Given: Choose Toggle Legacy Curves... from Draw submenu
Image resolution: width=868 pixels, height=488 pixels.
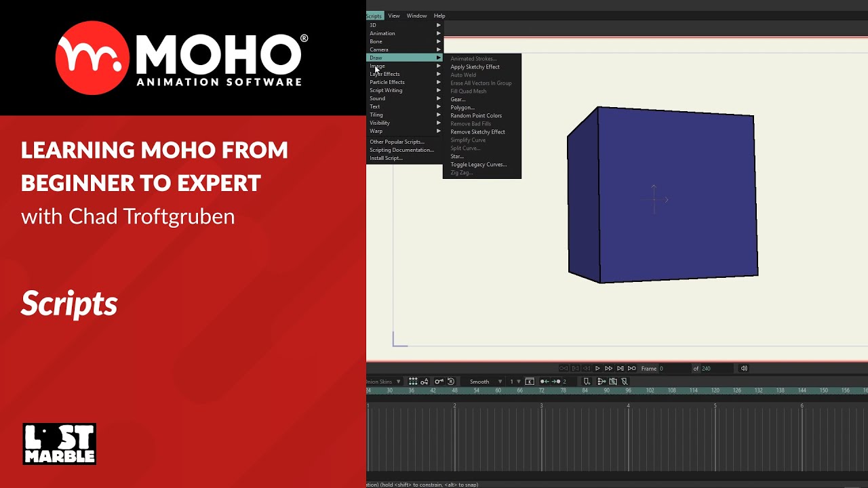Looking at the screenshot, I should tap(482, 164).
